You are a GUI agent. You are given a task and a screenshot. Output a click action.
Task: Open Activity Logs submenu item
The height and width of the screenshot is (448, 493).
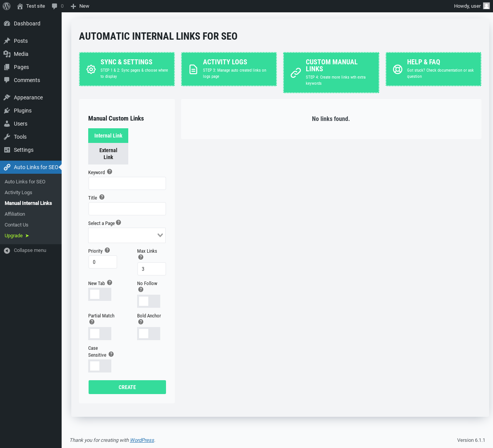click(18, 193)
